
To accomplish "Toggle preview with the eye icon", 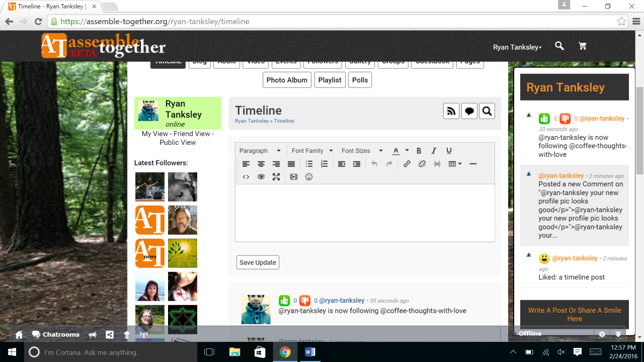I will pos(261,177).
